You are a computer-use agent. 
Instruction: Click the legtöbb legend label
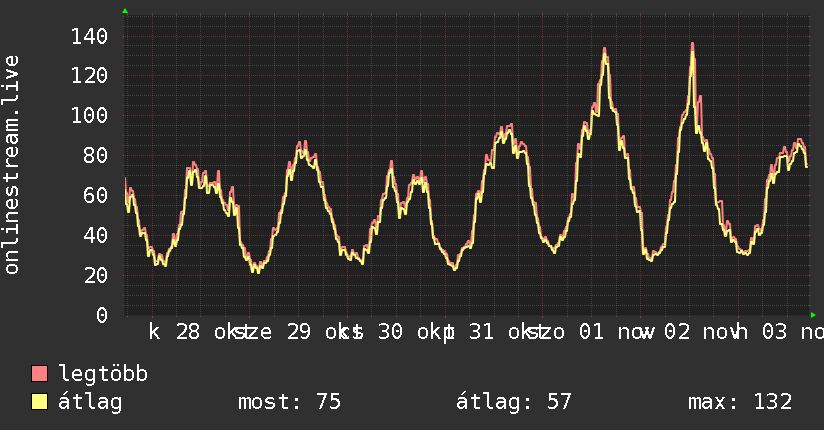tap(103, 374)
